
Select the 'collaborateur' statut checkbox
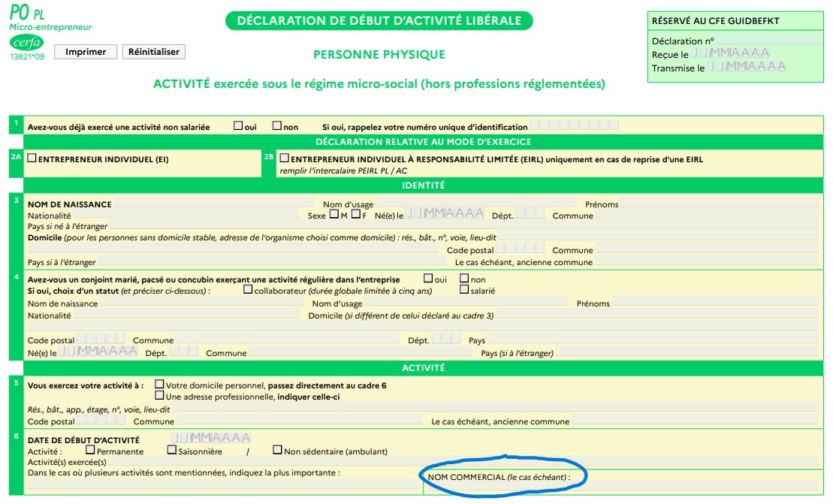click(247, 288)
